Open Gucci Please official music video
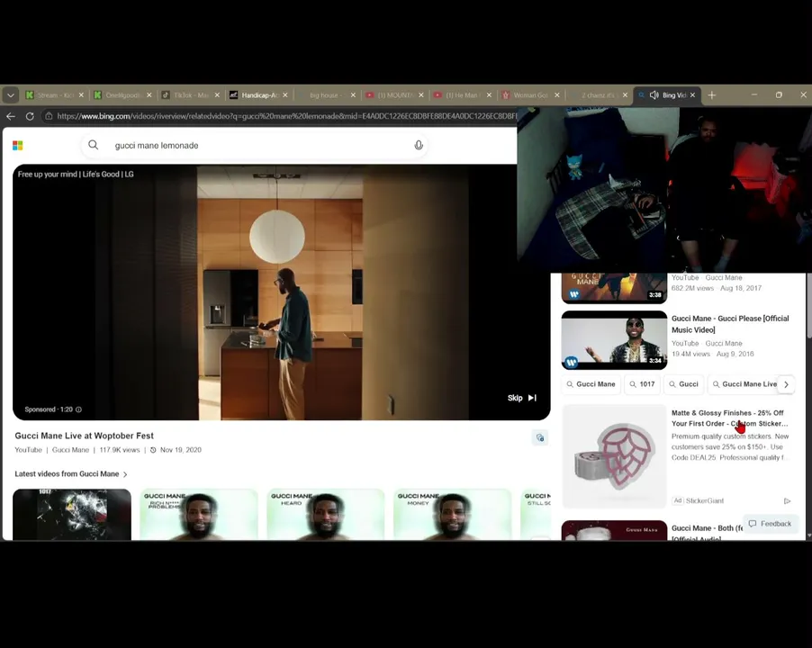Screen dimensions: 812x648 [730, 324]
